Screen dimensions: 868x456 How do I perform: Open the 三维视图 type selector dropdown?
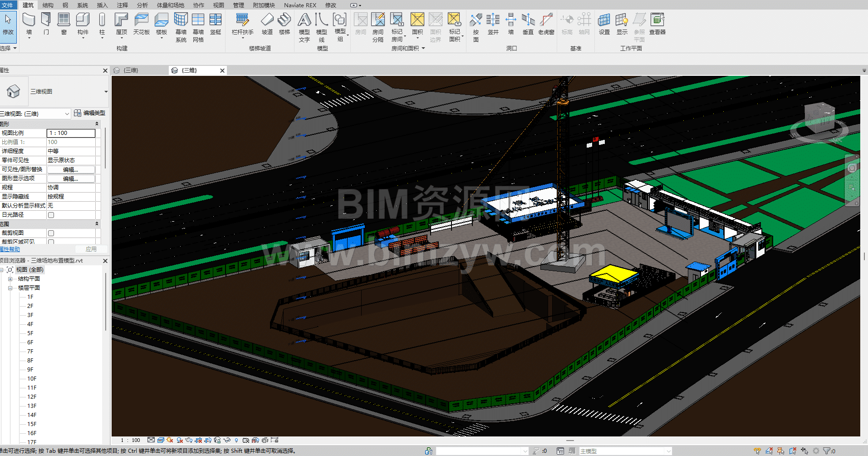(106, 92)
